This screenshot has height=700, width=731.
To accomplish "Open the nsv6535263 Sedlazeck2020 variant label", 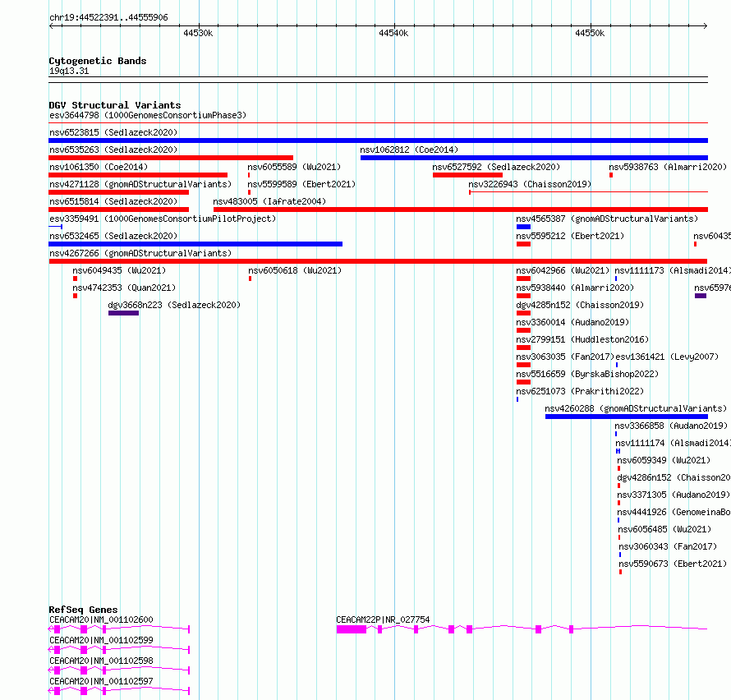I will [x=113, y=150].
